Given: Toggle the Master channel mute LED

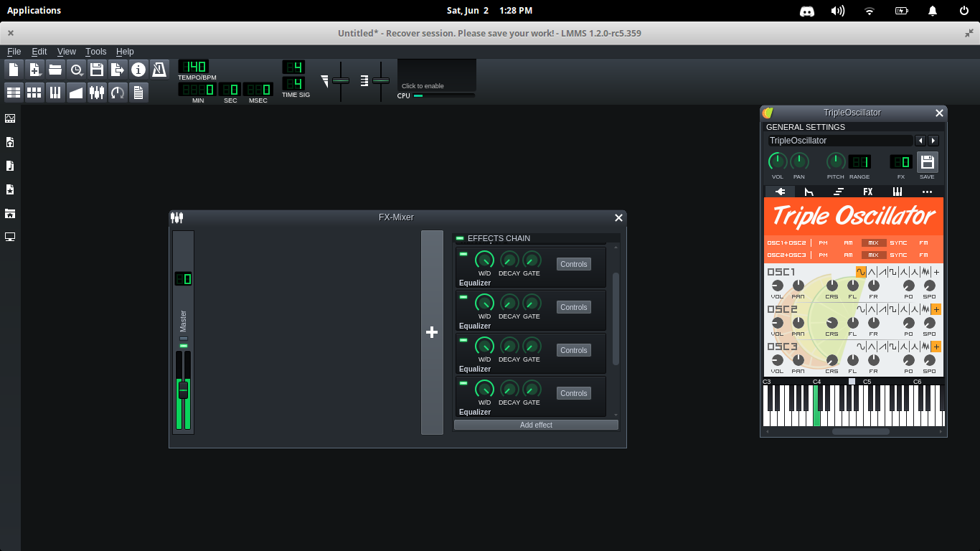Looking at the screenshot, I should click(x=184, y=346).
